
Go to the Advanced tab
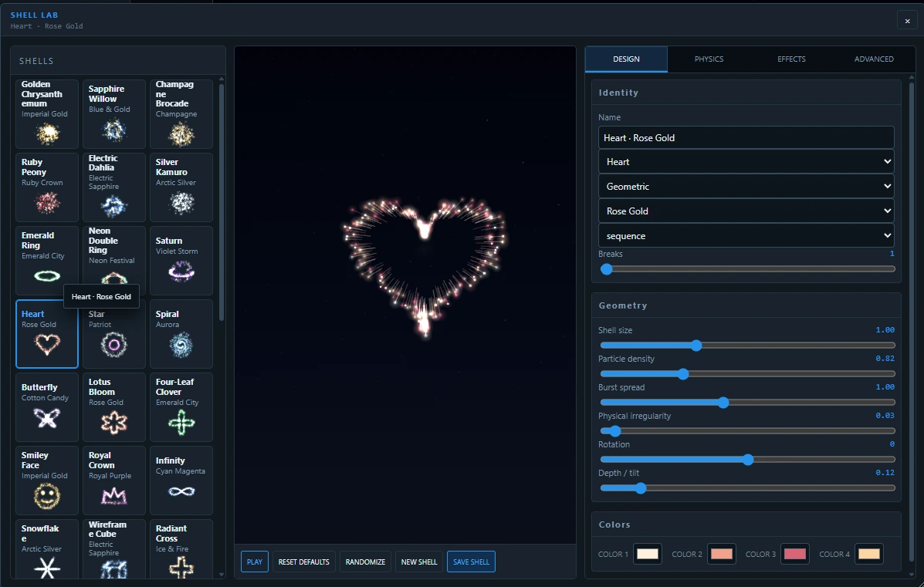click(874, 59)
